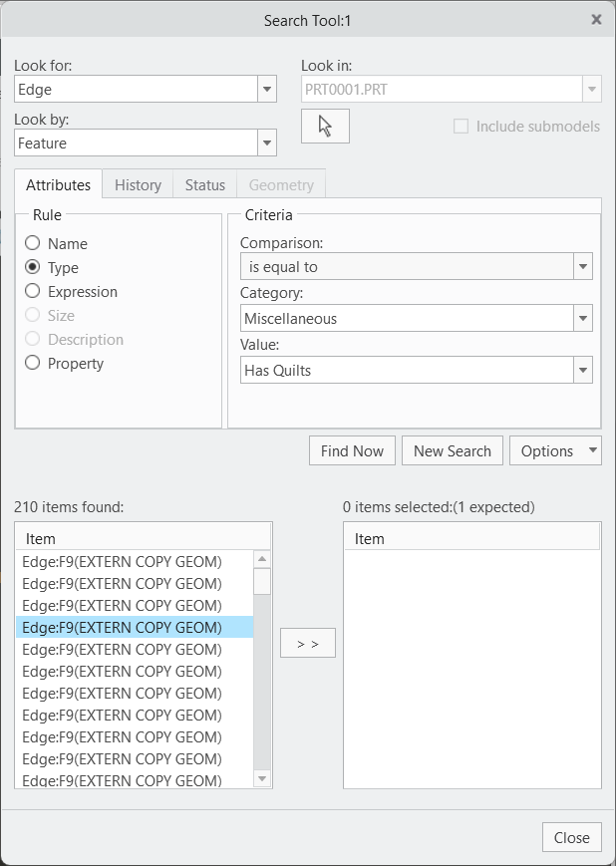
Task: Close the Search Tool dialog via X
Action: click(x=596, y=19)
